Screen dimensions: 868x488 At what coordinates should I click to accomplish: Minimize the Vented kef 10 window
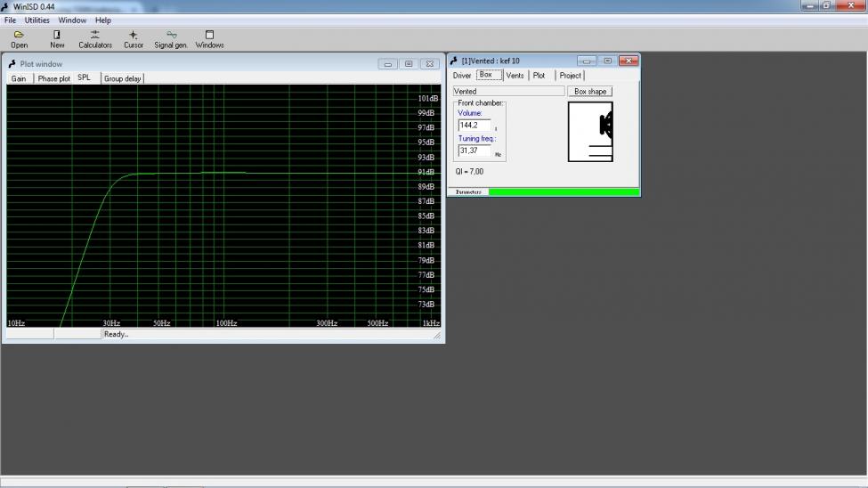tap(586, 61)
